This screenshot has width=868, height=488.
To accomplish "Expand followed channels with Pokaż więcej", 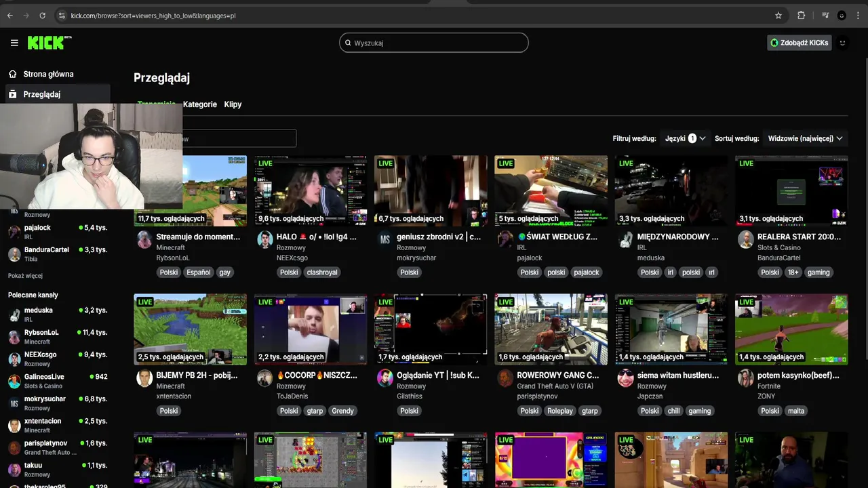I will tap(25, 276).
